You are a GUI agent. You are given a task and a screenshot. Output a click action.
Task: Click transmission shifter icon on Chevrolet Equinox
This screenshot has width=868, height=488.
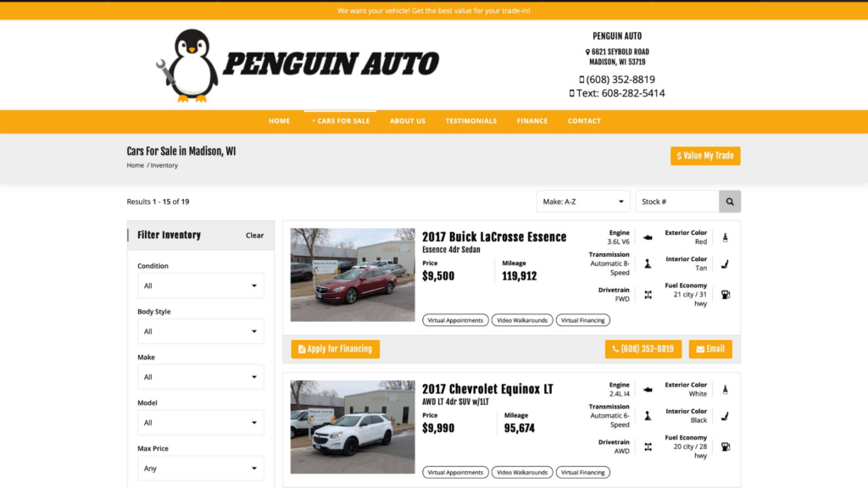648,416
